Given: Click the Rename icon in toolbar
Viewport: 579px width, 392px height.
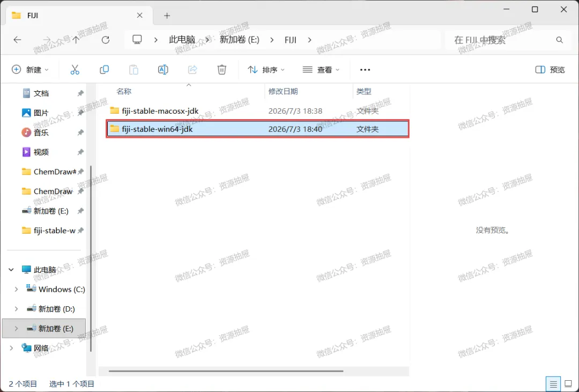Looking at the screenshot, I should [x=163, y=70].
